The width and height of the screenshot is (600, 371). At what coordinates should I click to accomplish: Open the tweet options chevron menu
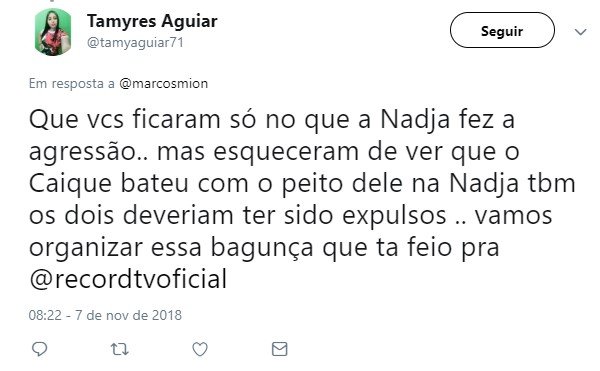coord(580,32)
